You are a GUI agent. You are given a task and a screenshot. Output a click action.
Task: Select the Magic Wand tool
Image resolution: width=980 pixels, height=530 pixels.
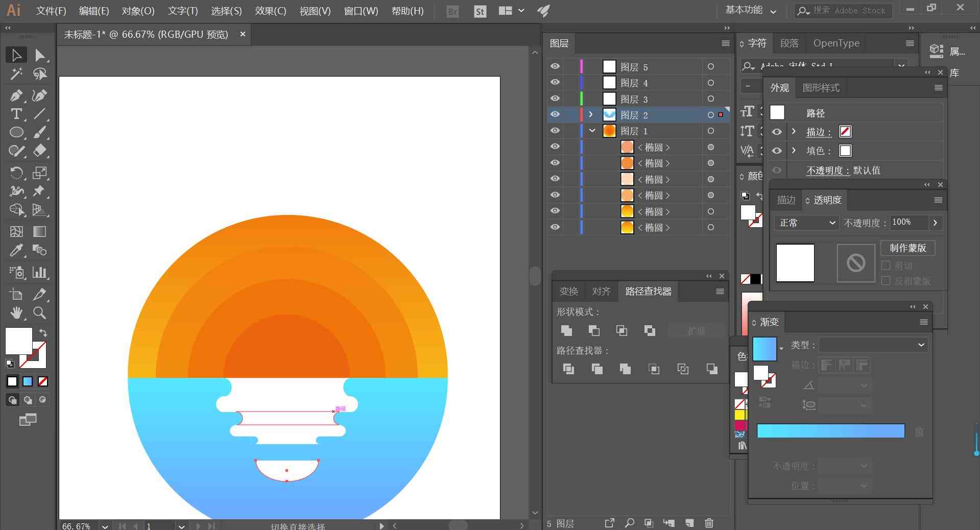pos(16,74)
